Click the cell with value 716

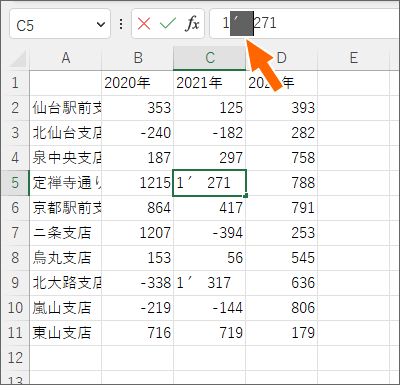pyautogui.click(x=138, y=333)
